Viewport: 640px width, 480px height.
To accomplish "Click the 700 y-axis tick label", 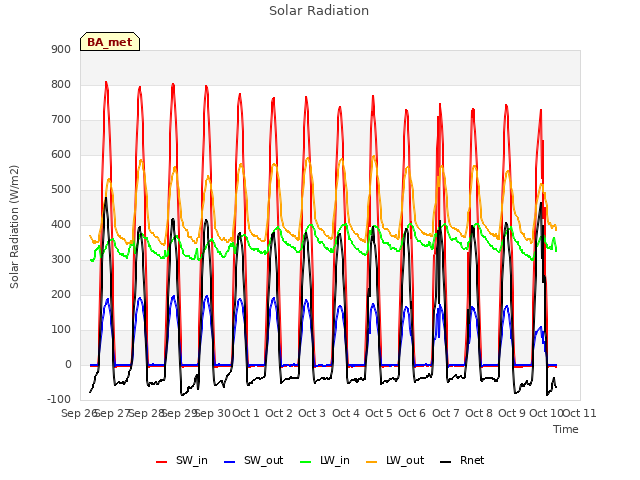I will tap(61, 120).
